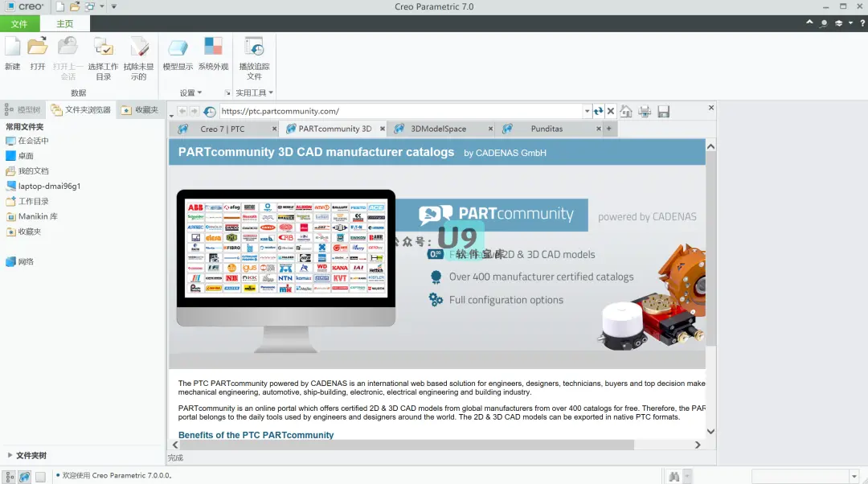This screenshot has width=868, height=484.
Task: Click the URL address input field
Action: click(401, 111)
